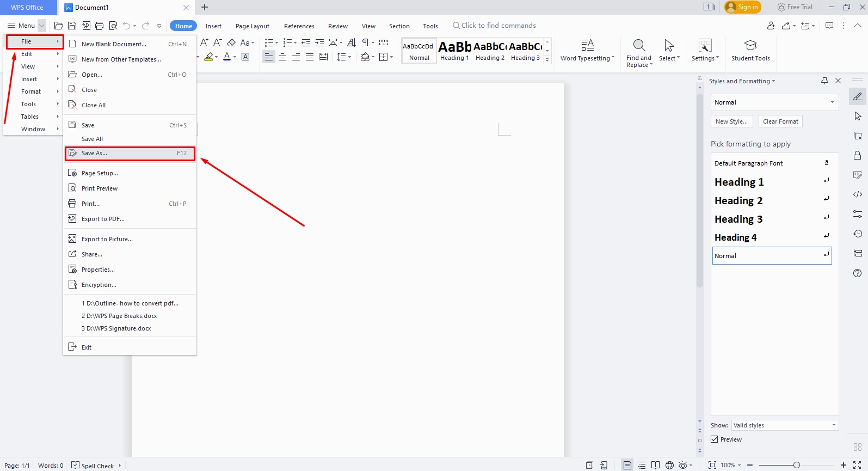This screenshot has width=868, height=471.
Task: Open the Find and Replace tool
Action: pyautogui.click(x=639, y=53)
